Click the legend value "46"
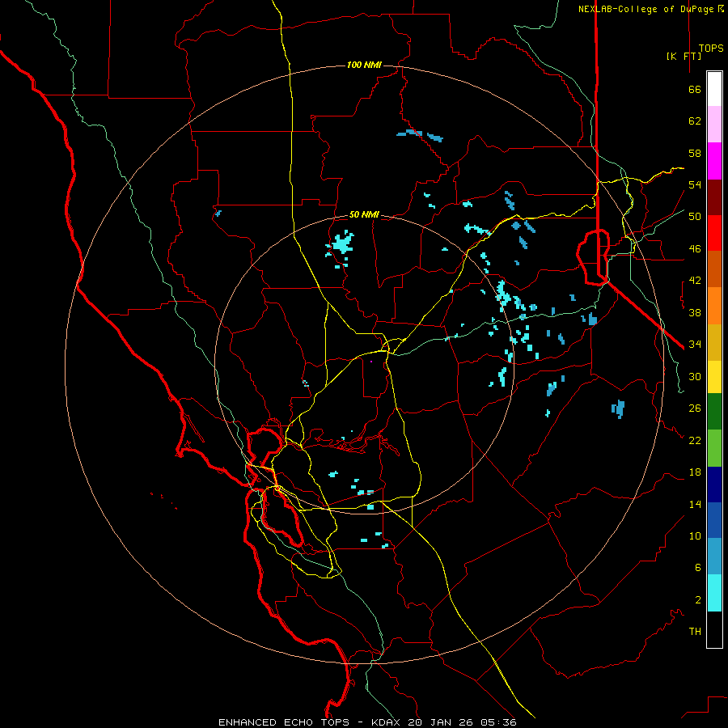 [695, 249]
